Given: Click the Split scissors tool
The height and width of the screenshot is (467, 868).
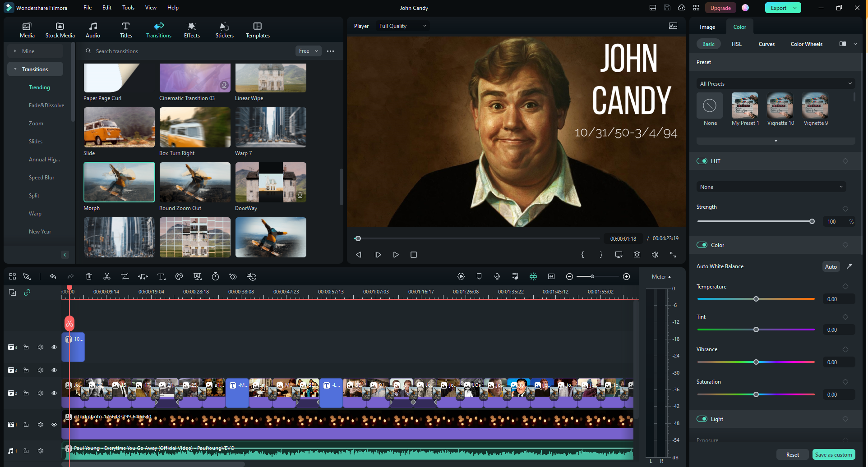Looking at the screenshot, I should (107, 276).
